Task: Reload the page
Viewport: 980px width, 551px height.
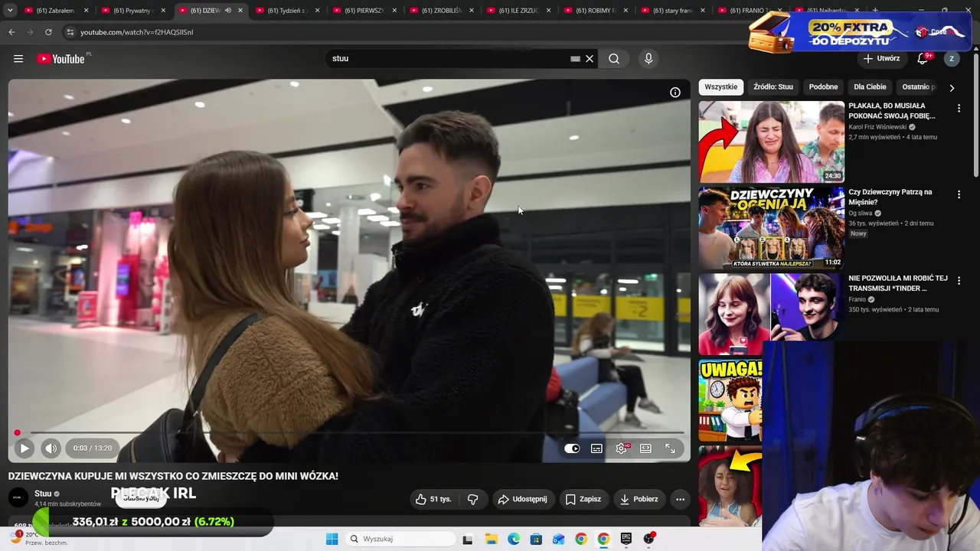Action: [x=48, y=32]
